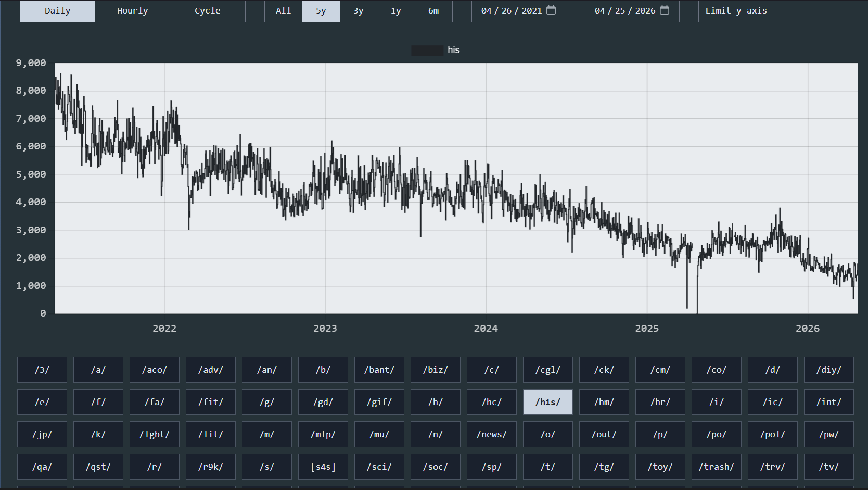This screenshot has width=868, height=490.
Task: Select the All time range
Action: click(x=284, y=11)
